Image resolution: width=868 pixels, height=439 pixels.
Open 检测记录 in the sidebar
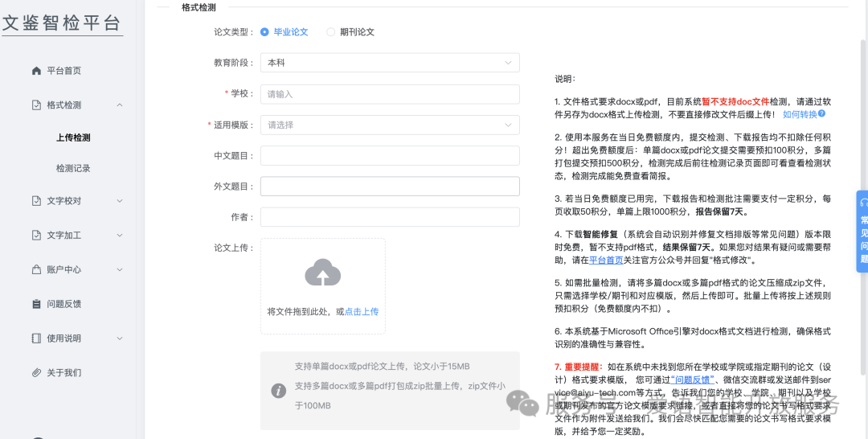(x=73, y=169)
